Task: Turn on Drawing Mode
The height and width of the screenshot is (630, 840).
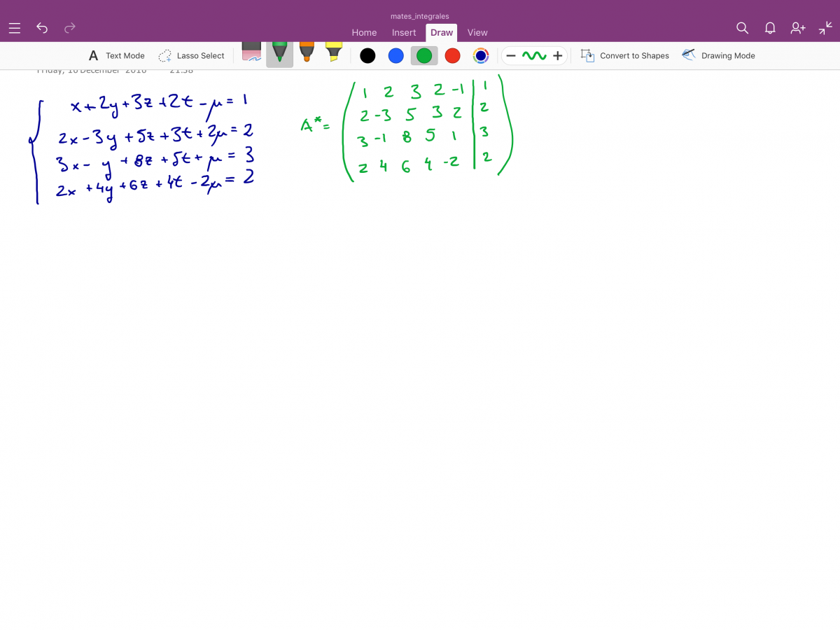Action: (x=719, y=56)
